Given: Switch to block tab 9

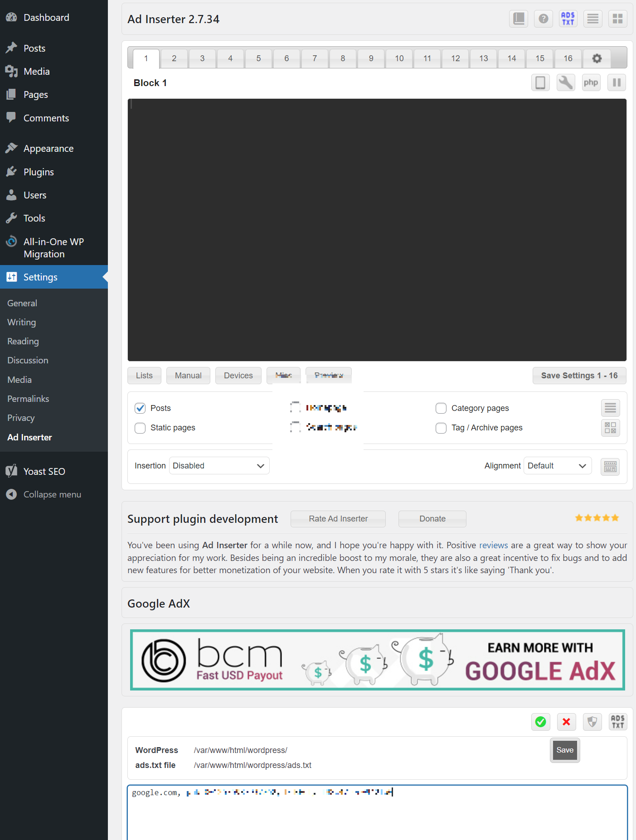Looking at the screenshot, I should [371, 58].
